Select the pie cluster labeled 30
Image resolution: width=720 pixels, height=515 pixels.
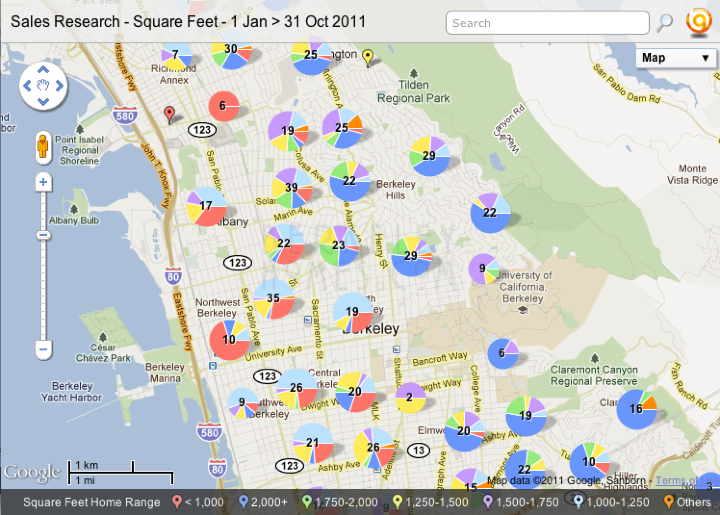[x=232, y=50]
